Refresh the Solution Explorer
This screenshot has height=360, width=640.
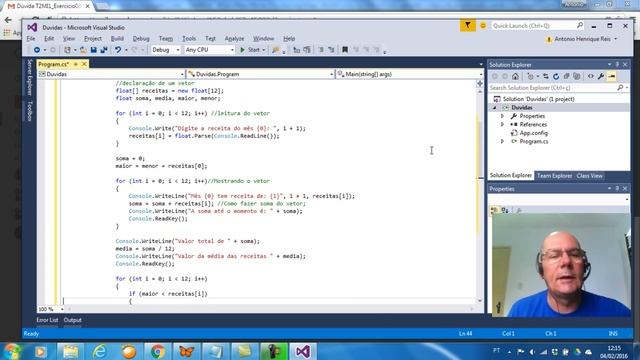[556, 76]
